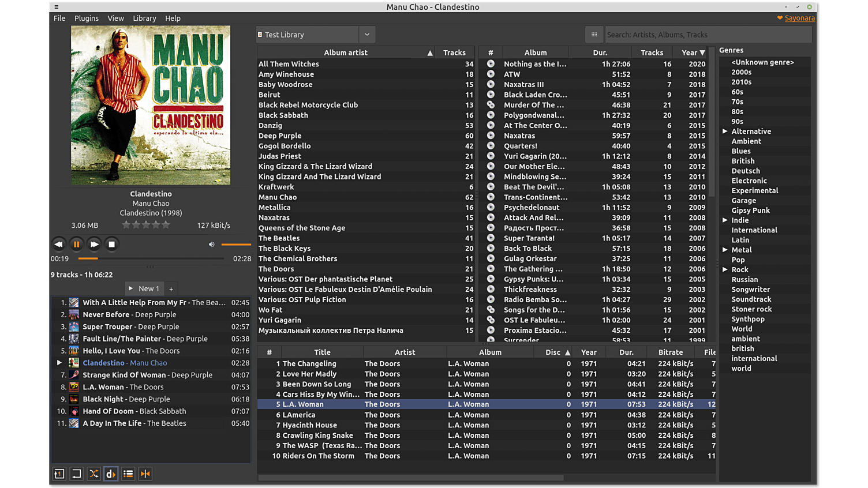Sort tracks by the Title column header
Image resolution: width=868 pixels, height=488 pixels.
click(322, 352)
